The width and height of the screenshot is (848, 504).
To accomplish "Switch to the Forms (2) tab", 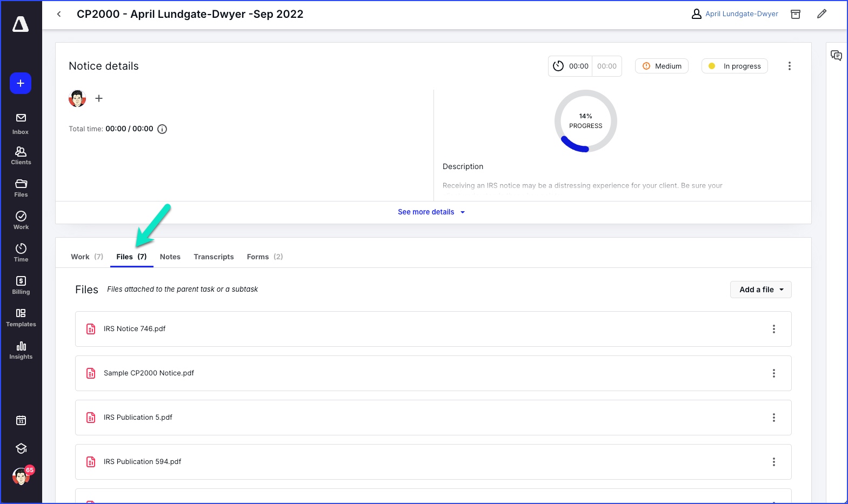I will (x=265, y=257).
